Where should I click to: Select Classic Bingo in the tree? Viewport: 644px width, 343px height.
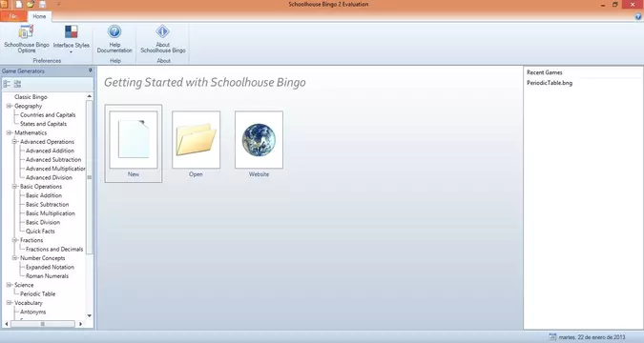(x=31, y=97)
